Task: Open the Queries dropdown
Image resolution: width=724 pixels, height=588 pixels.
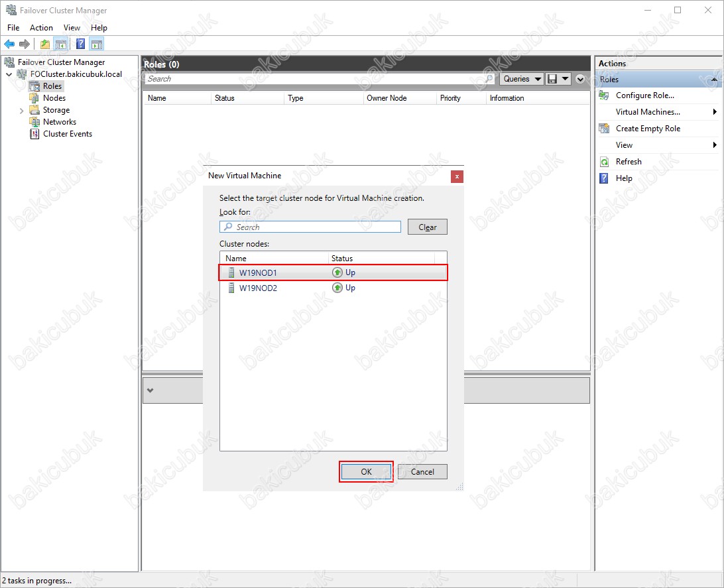Action: [522, 79]
